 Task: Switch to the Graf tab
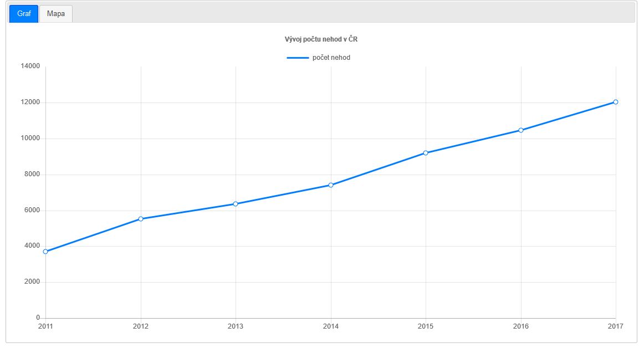click(x=24, y=14)
